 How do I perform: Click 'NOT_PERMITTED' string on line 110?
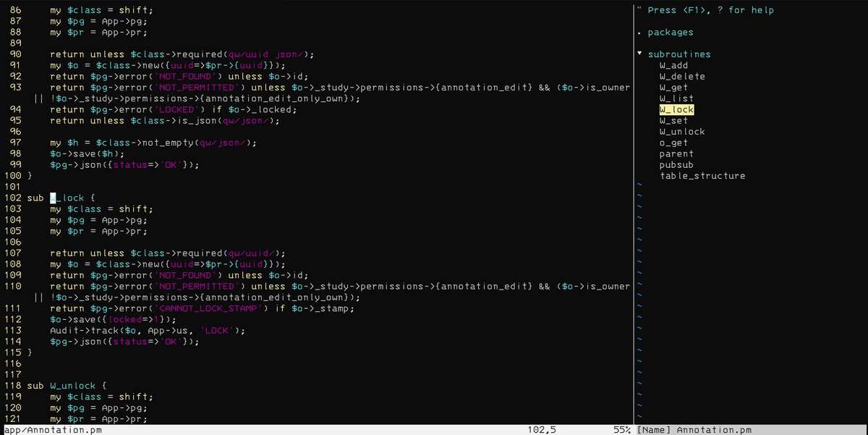click(195, 286)
